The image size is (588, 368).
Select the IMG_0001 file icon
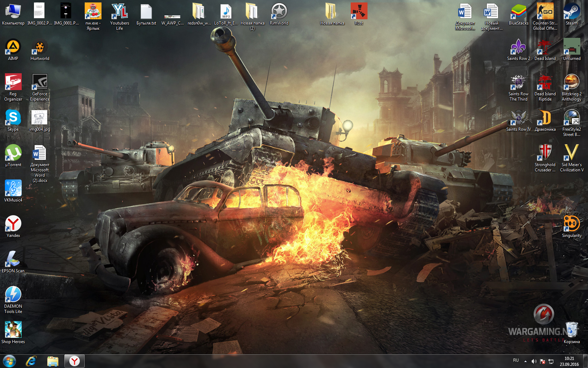tap(66, 14)
